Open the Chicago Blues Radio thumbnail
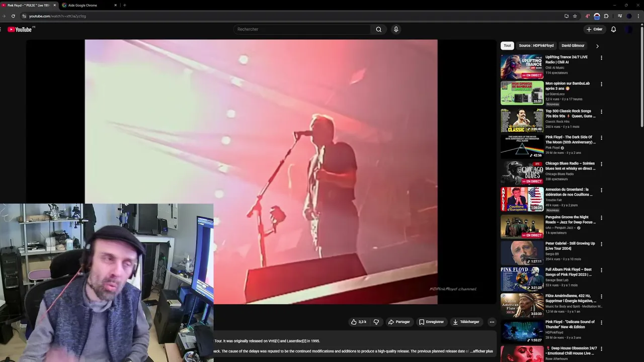This screenshot has width=644, height=362. coord(522,173)
